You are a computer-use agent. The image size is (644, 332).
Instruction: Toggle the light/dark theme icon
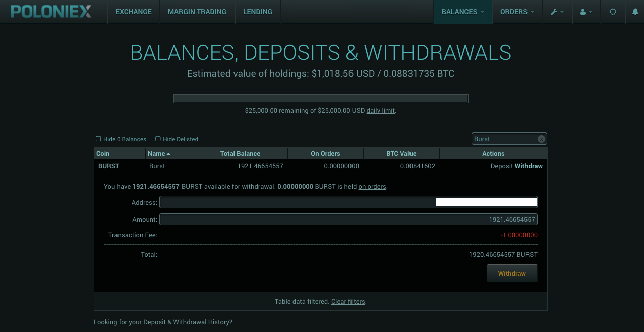click(x=613, y=12)
